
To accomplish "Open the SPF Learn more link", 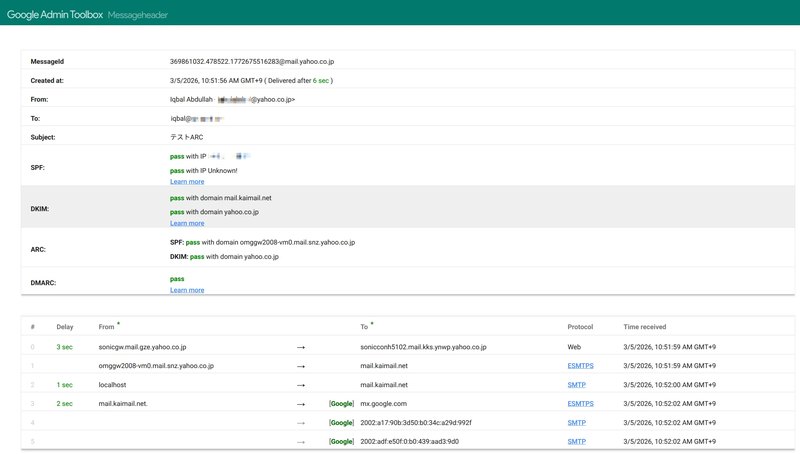I will pyautogui.click(x=187, y=182).
